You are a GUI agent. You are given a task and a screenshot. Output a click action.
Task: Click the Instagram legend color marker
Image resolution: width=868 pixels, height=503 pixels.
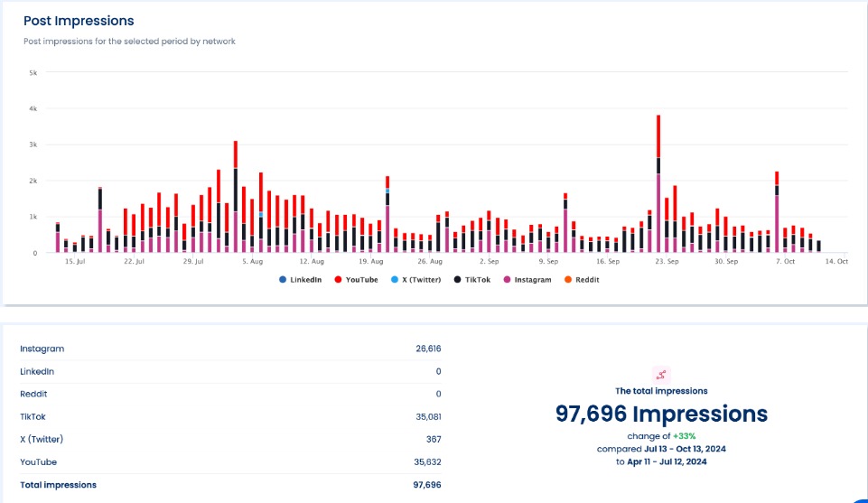click(x=508, y=280)
